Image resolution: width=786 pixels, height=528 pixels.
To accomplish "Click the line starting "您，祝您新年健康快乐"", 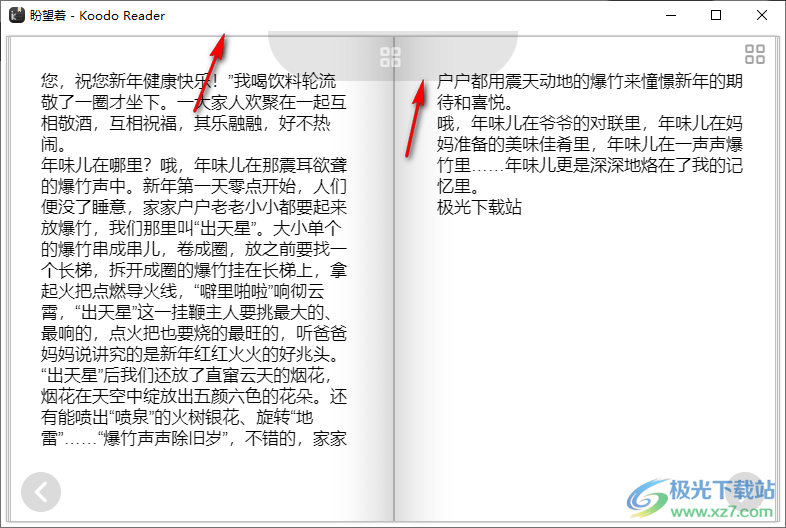I will (188, 81).
